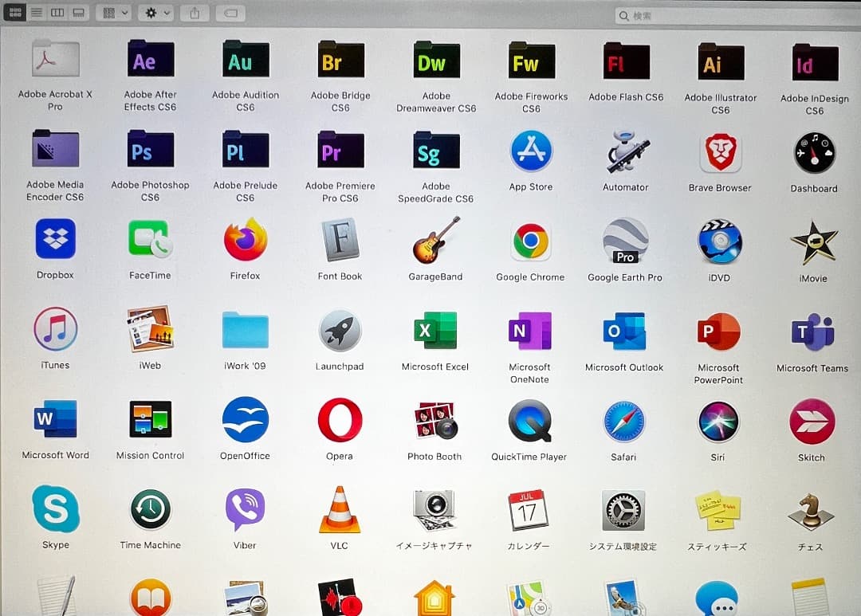Switch to list view

point(35,12)
